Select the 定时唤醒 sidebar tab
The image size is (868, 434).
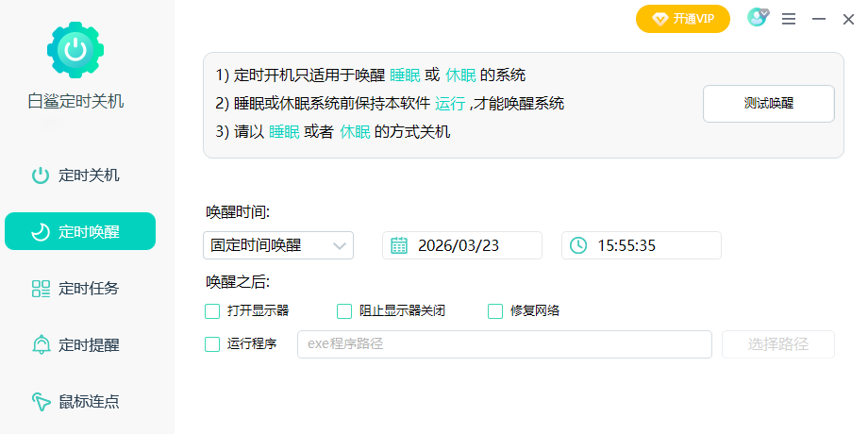[80, 232]
